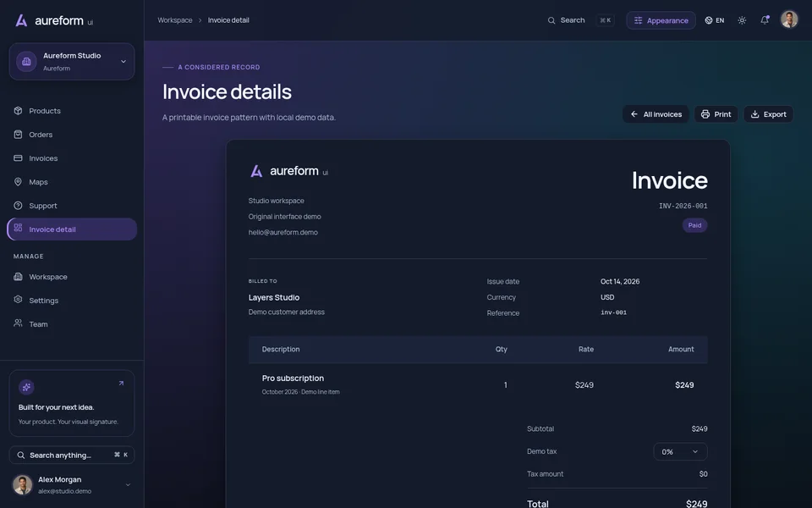Click the search magnifier icon in top bar
The height and width of the screenshot is (508, 812).
coord(551,20)
